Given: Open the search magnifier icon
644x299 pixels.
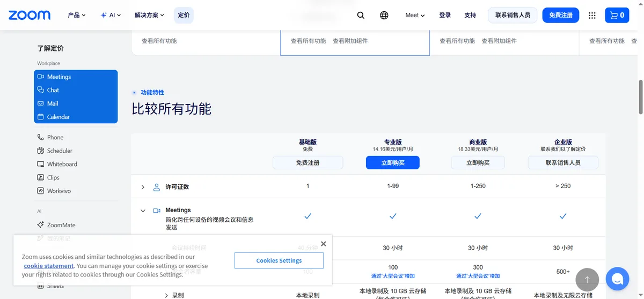Looking at the screenshot, I should click(x=361, y=15).
